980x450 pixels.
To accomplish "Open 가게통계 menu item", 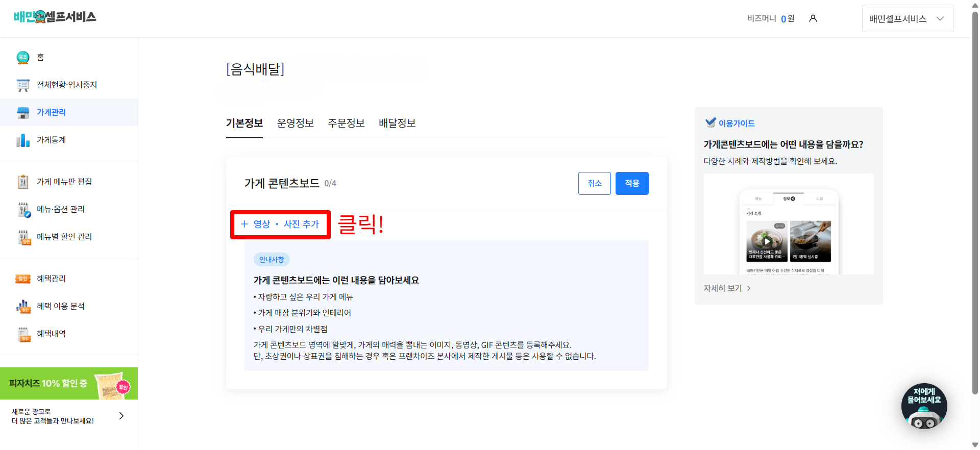I will 69,140.
